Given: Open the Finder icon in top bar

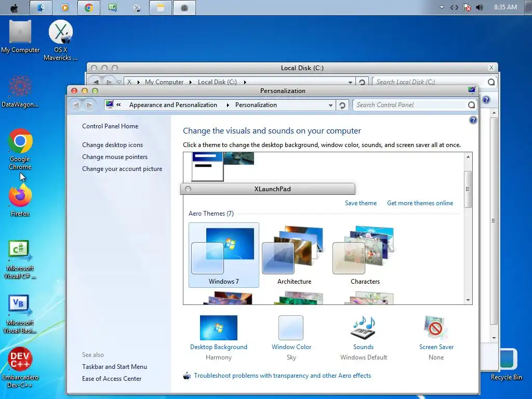Looking at the screenshot, I should pyautogui.click(x=41, y=7).
